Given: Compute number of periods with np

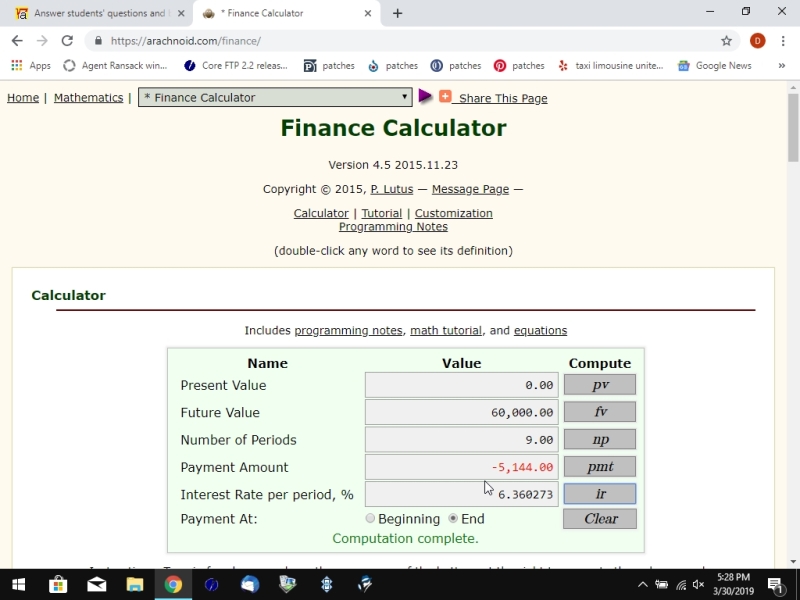Looking at the screenshot, I should click(599, 439).
